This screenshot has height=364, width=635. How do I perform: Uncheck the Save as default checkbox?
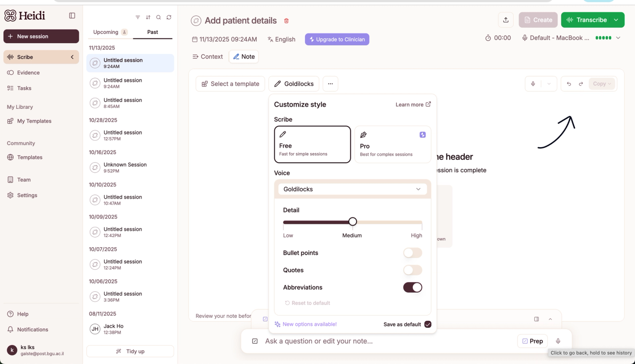[428, 324]
